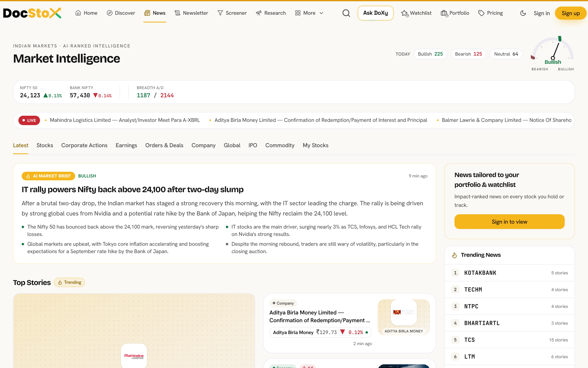Click the Ask DoXy button
This screenshot has width=588, height=368.
tap(375, 13)
